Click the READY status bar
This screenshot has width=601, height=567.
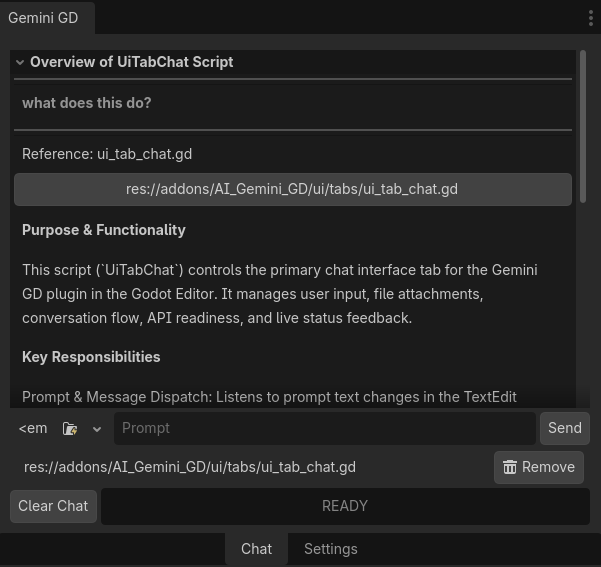point(345,506)
